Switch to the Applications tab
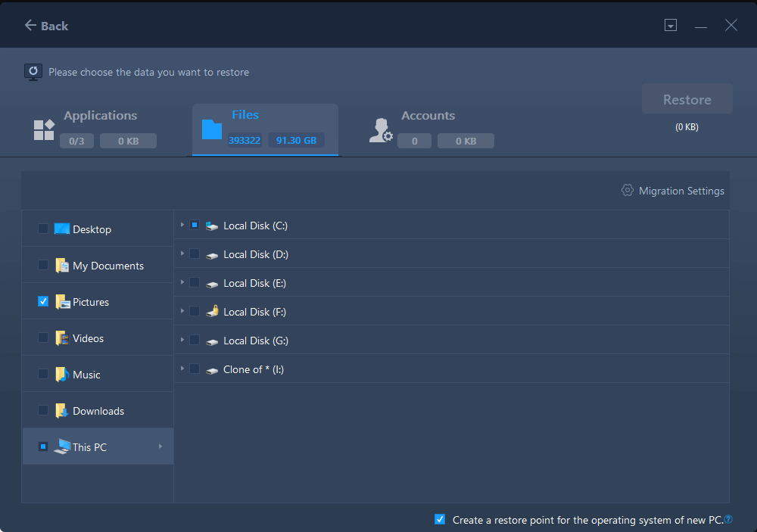Image resolution: width=757 pixels, height=532 pixels. [95, 129]
